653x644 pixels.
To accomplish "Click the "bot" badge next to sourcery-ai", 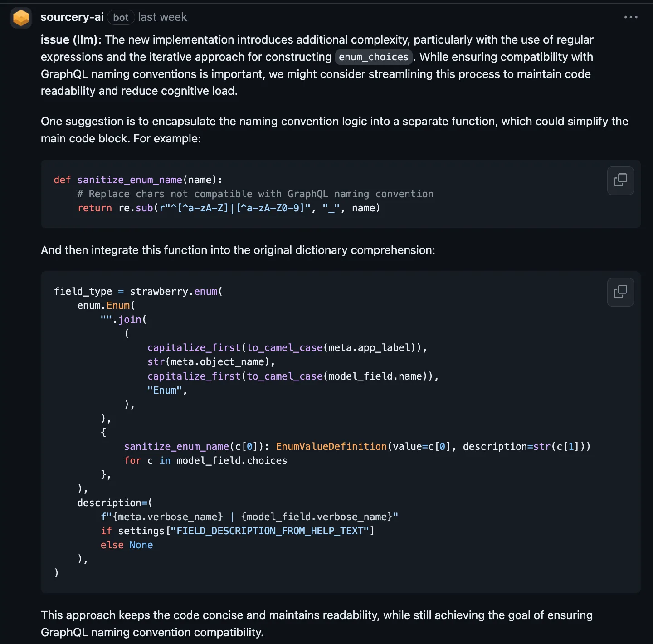I will click(121, 17).
